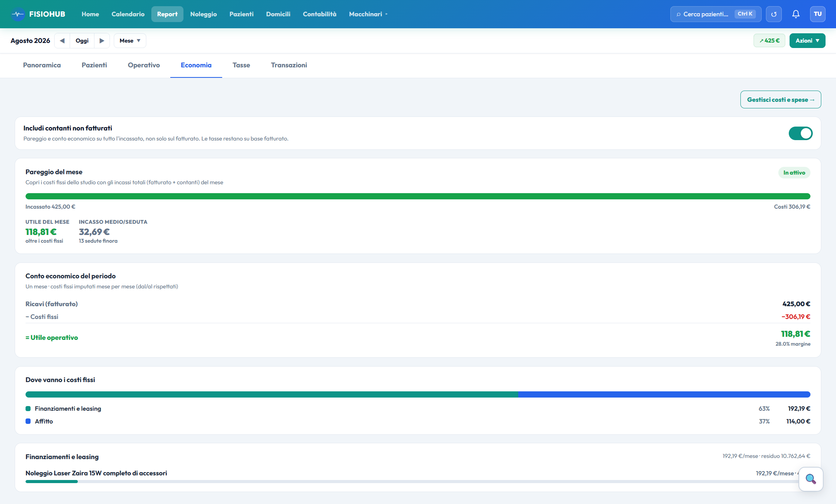The width and height of the screenshot is (836, 504).
Task: Click the FisioHub heartbeat logo icon
Action: (18, 14)
